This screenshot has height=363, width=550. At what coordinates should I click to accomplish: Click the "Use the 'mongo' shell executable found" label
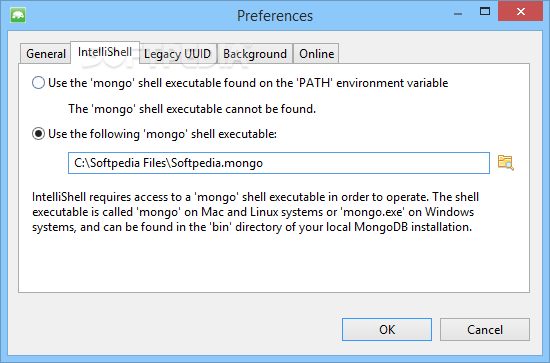click(x=248, y=83)
